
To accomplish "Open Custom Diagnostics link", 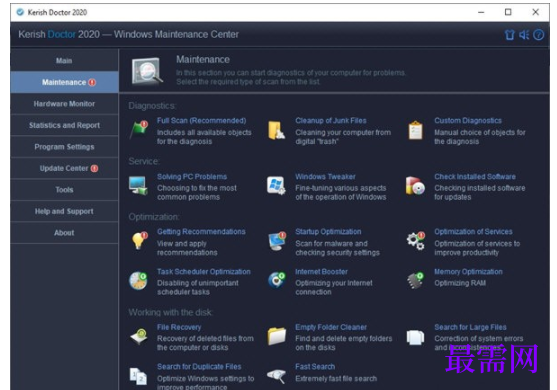I will pos(468,121).
